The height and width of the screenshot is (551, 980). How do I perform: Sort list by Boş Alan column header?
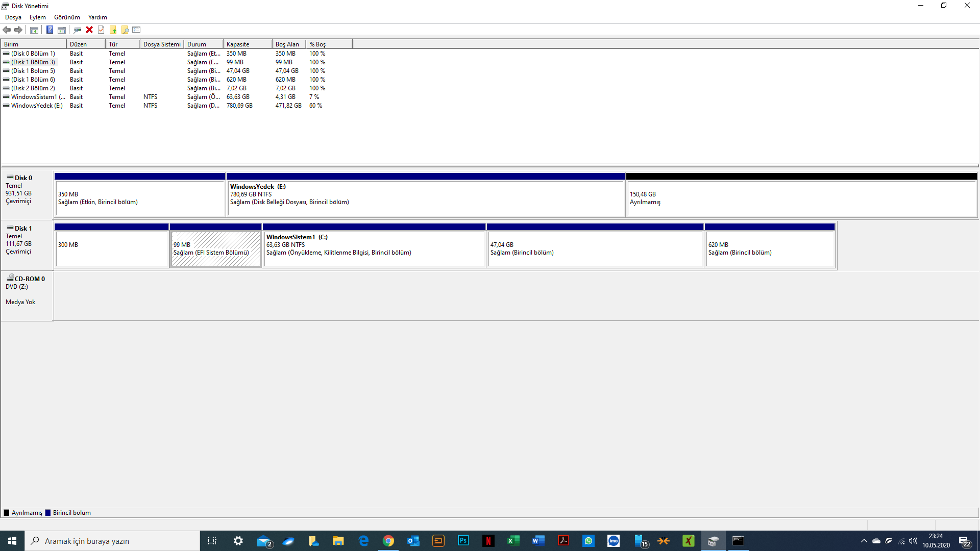coord(288,44)
